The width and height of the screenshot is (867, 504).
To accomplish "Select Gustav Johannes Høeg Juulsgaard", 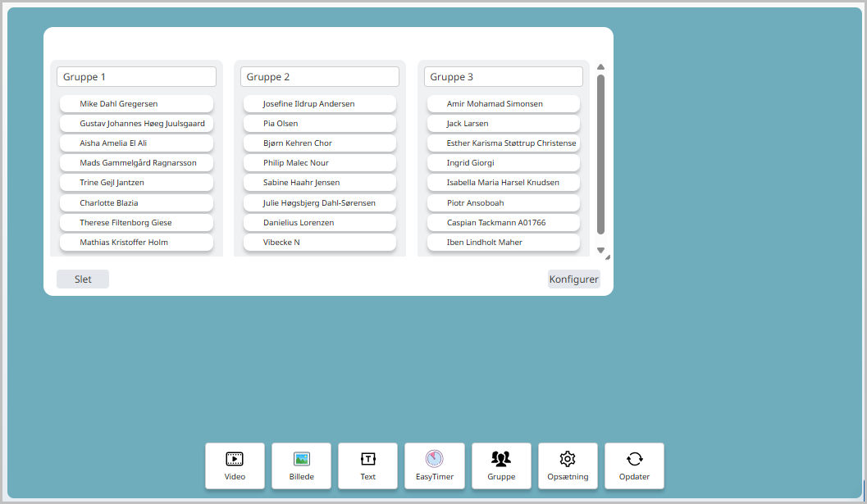I will (137, 124).
